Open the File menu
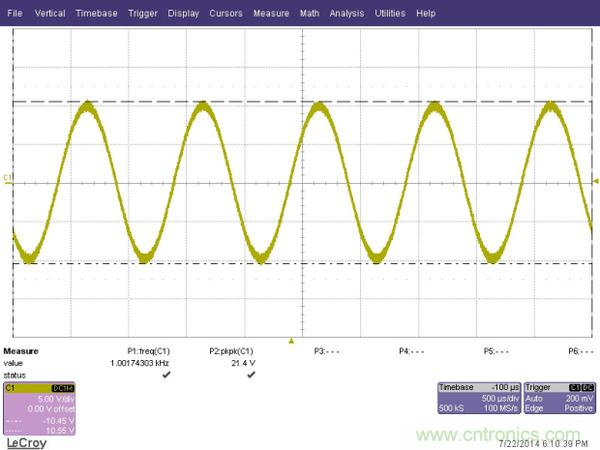600x450 pixels. [x=15, y=13]
